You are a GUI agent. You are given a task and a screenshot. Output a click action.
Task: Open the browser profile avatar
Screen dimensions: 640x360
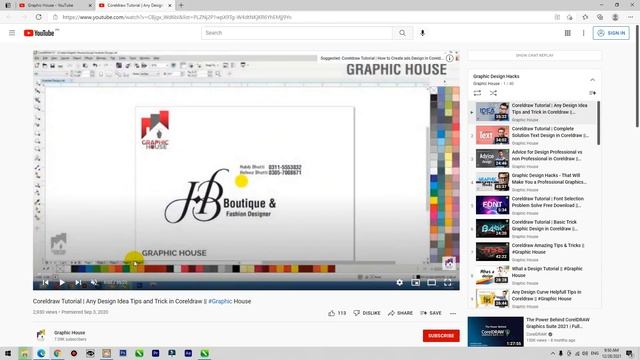(615, 17)
